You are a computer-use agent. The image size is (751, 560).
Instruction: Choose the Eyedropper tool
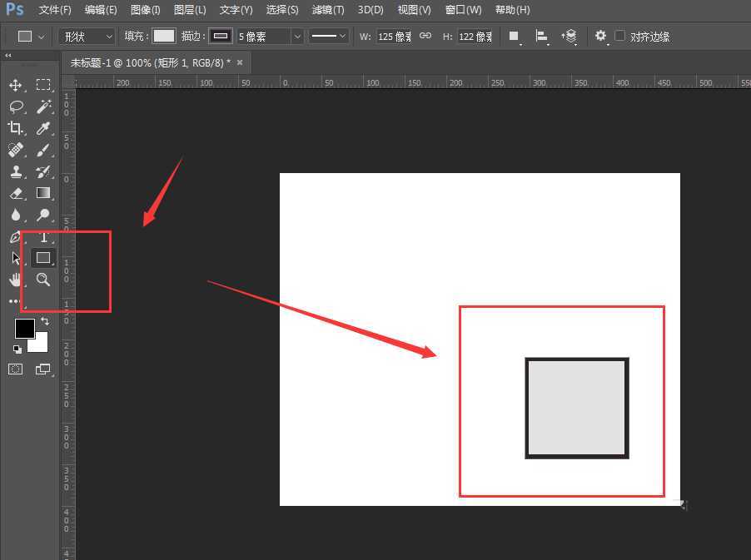43,128
